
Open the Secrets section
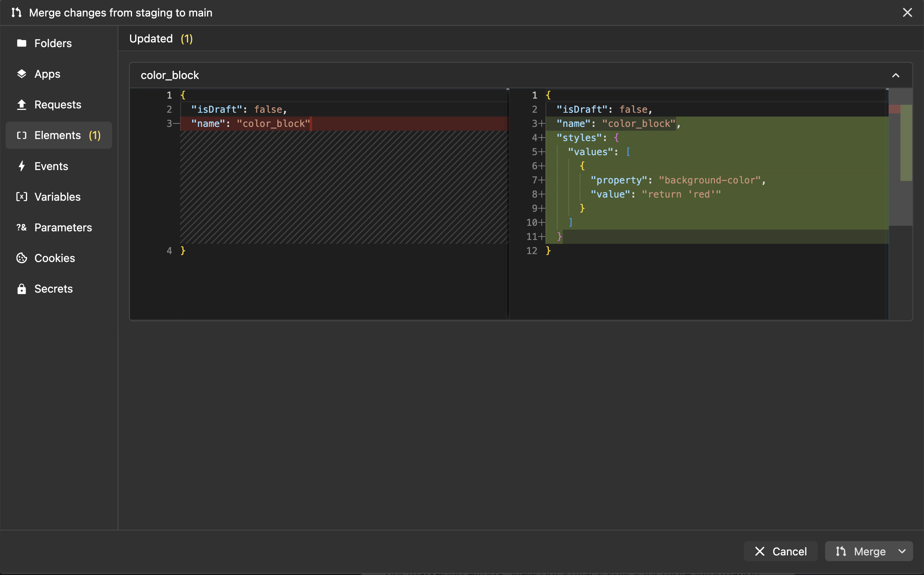(x=59, y=289)
